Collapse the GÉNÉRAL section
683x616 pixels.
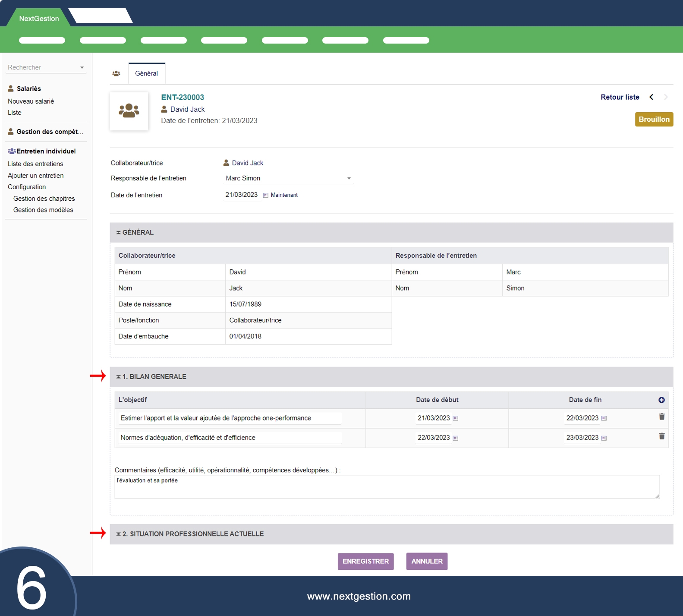tap(135, 232)
